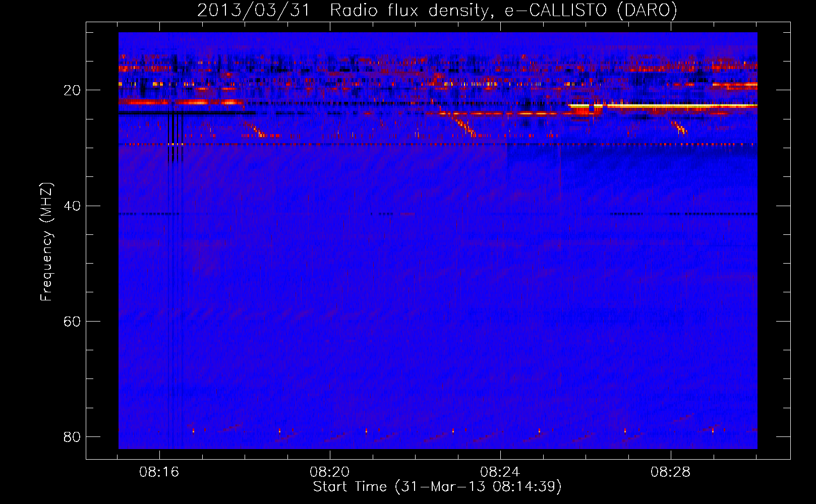Click the drifting burst near 08:18

[254, 130]
